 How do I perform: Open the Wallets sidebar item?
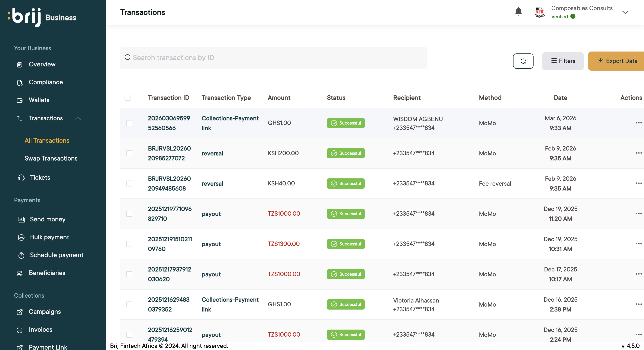click(39, 100)
